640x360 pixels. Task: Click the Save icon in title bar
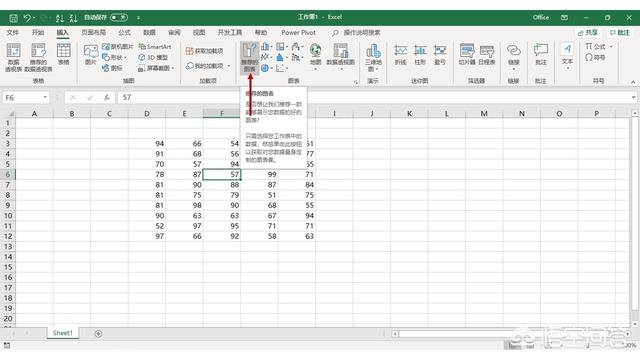(13, 18)
